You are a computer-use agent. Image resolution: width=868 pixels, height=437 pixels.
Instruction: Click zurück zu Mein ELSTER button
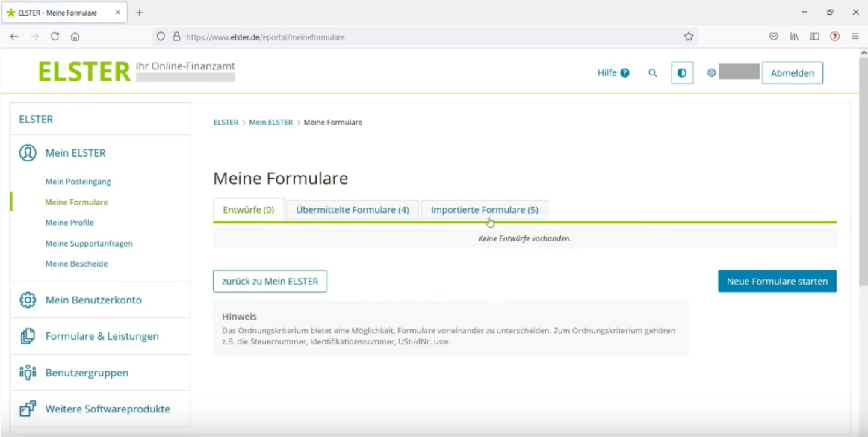270,282
